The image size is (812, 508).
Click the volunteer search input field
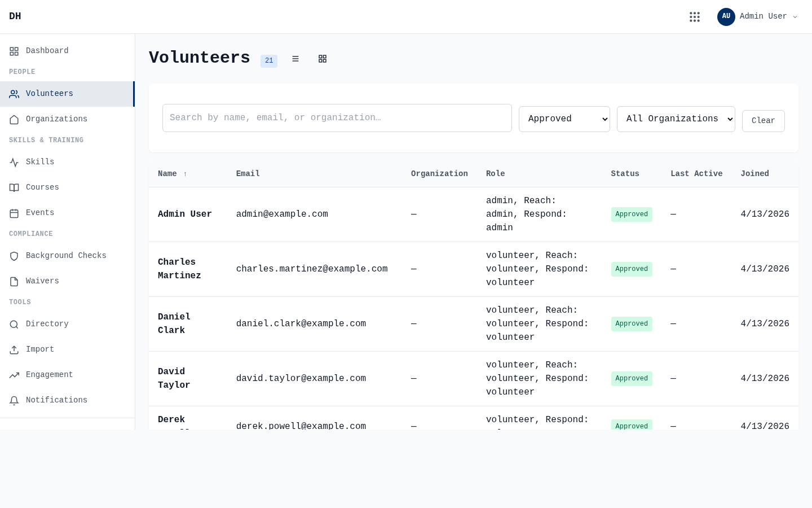click(x=337, y=118)
